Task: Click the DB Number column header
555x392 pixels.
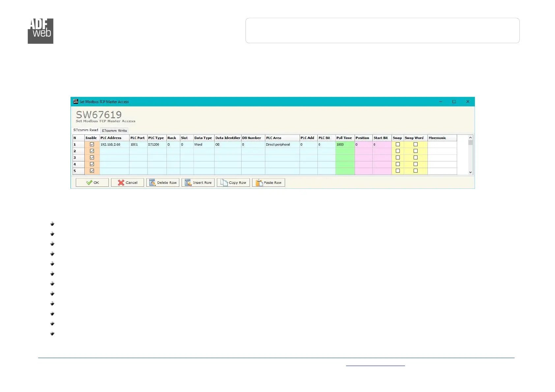Action: point(253,138)
